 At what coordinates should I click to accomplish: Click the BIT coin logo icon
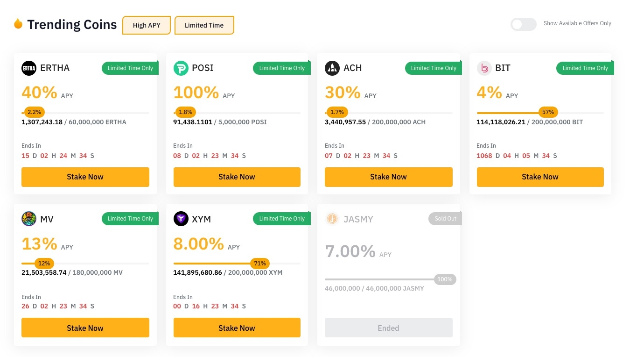tap(484, 68)
